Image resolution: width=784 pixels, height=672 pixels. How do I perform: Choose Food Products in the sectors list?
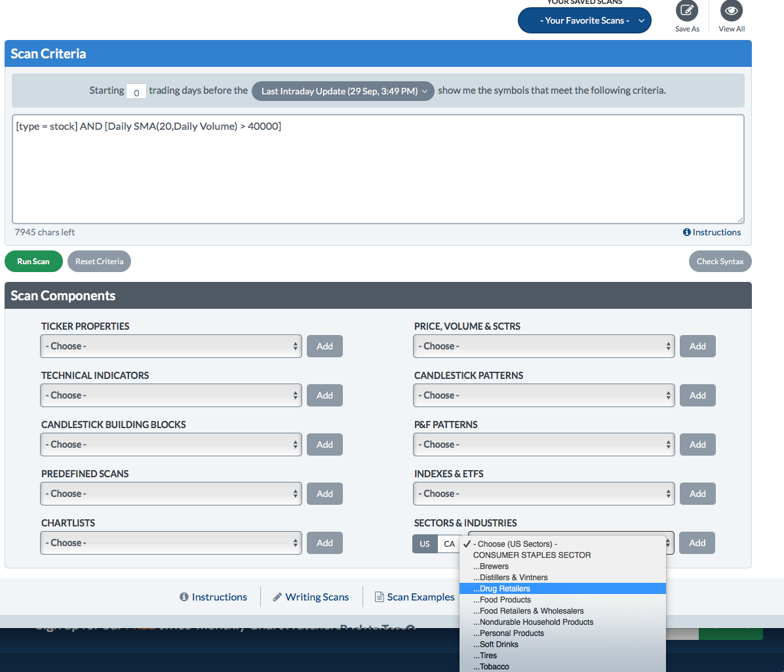(505, 600)
